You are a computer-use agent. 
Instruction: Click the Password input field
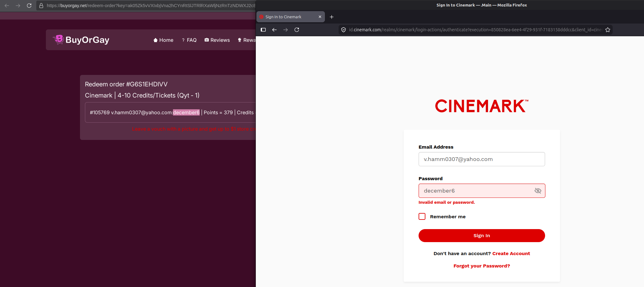[482, 191]
